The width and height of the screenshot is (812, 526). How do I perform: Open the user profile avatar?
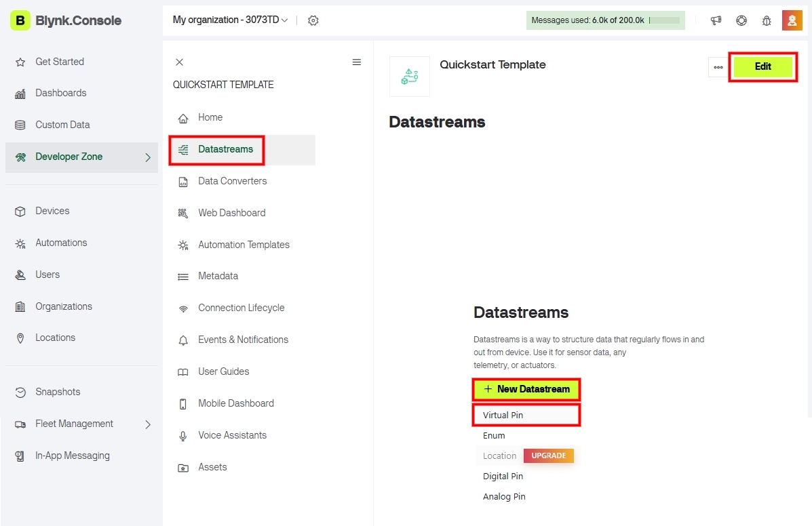792,20
